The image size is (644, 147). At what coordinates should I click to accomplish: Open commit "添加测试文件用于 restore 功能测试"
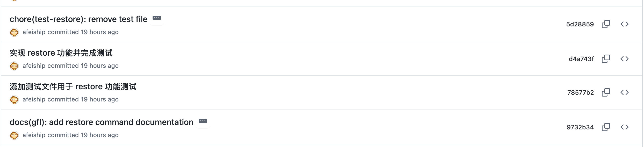coord(73,86)
